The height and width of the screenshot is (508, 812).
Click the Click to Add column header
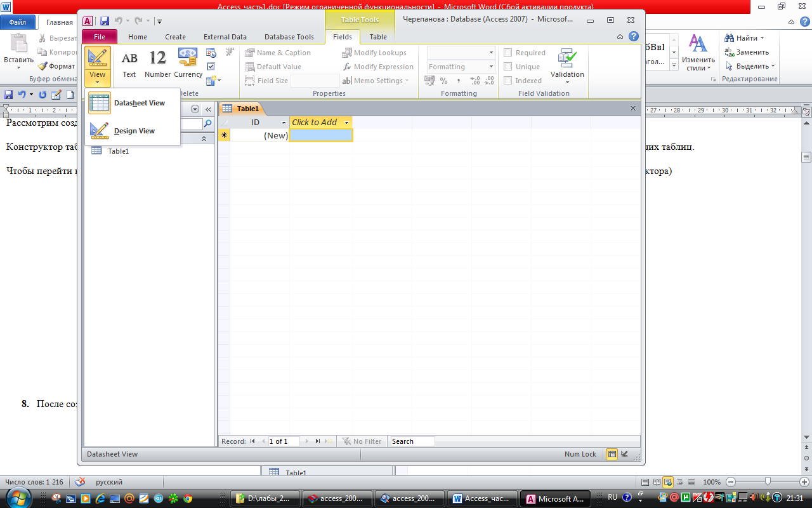click(x=320, y=123)
